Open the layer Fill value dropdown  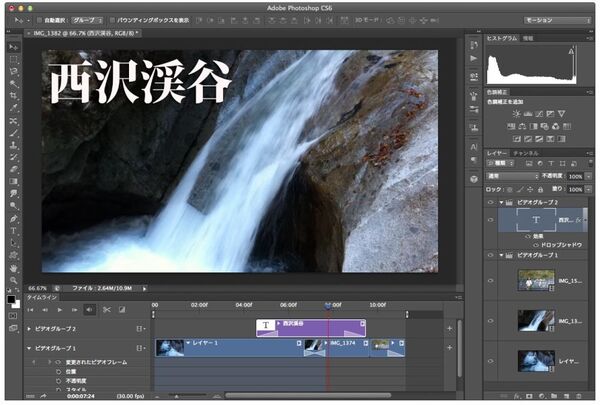coord(589,189)
